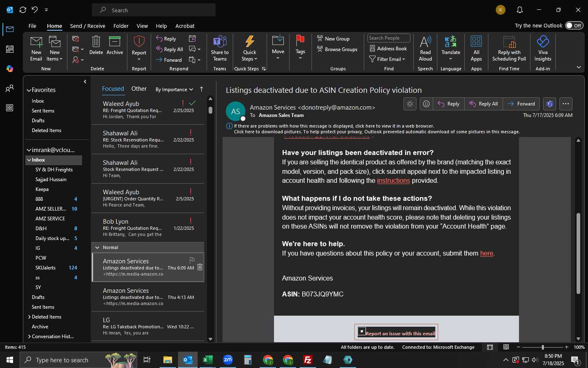Viewport: 588px width, 368px height.
Task: Collapse the ribbon with chevron
Action: pyautogui.click(x=579, y=67)
